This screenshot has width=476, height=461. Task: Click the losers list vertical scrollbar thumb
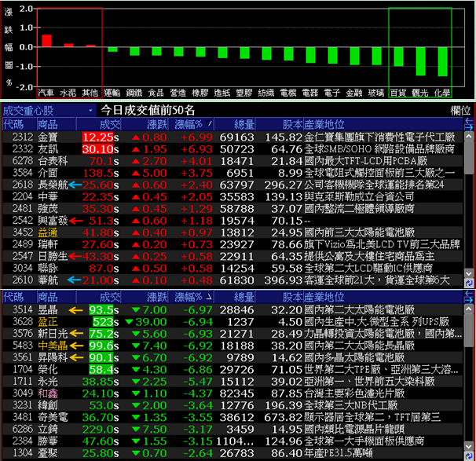tap(469, 330)
